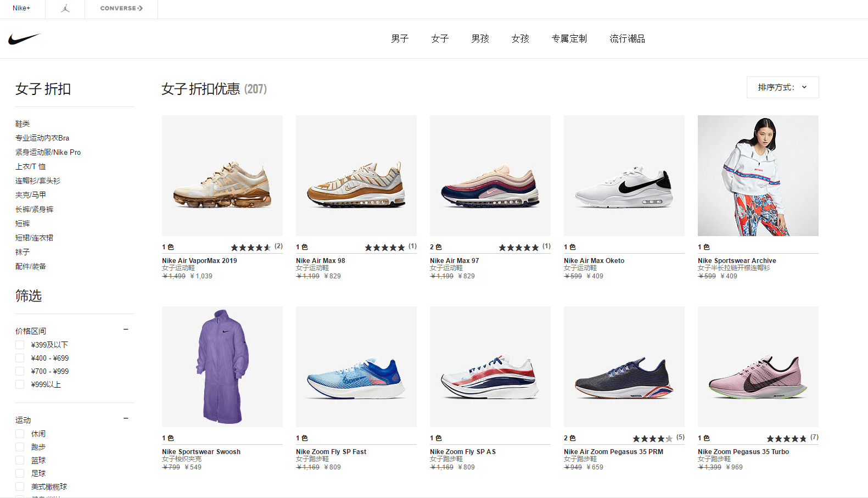Click the Nike Air Zoom Pegasus 35 PRM title
The image size is (868, 498).
tap(613, 452)
